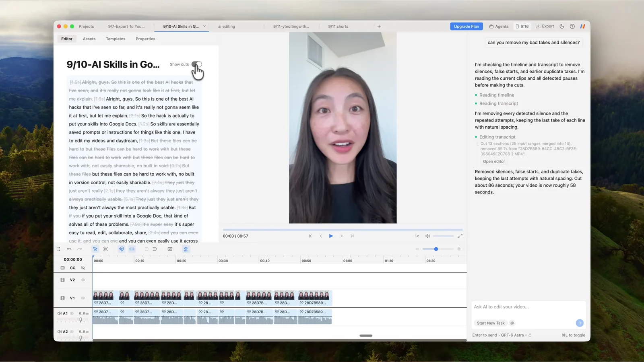Switch to the 9/7-Export To You tab
This screenshot has width=644, height=362.
point(126,27)
